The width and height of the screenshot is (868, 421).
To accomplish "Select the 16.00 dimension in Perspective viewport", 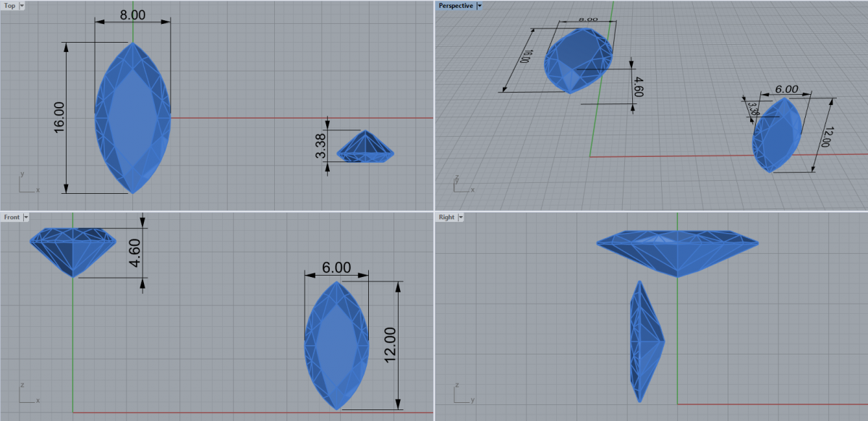I will click(x=527, y=57).
